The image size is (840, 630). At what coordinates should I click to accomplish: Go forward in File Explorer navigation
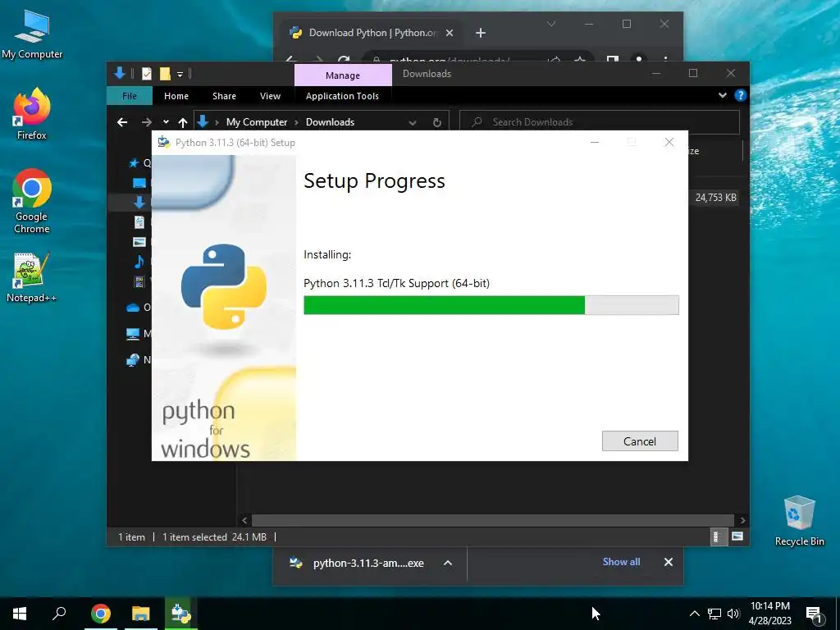146,122
